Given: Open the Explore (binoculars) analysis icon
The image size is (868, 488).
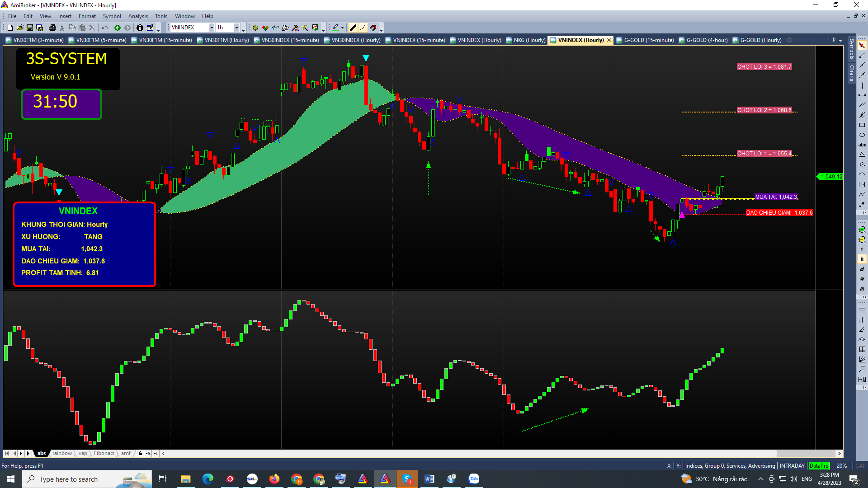Looking at the screenshot, I should pyautogui.click(x=275, y=28).
